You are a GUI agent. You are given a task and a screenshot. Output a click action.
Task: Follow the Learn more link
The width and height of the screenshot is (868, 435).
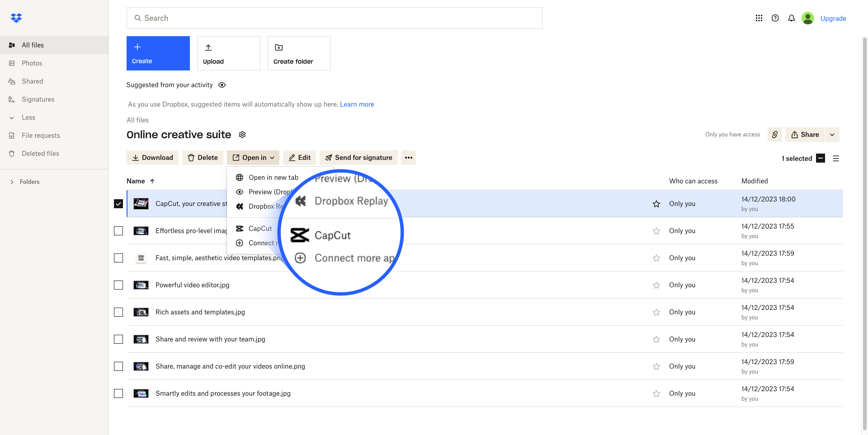point(357,104)
